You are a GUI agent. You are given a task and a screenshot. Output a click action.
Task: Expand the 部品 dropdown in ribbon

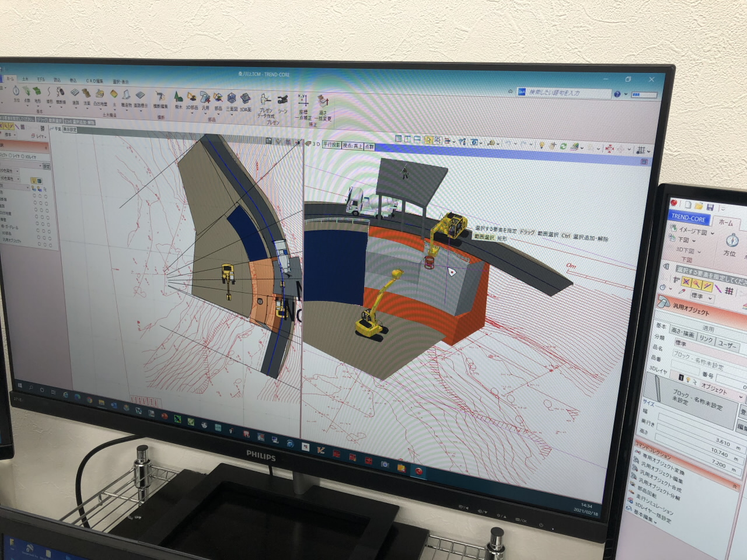(218, 114)
